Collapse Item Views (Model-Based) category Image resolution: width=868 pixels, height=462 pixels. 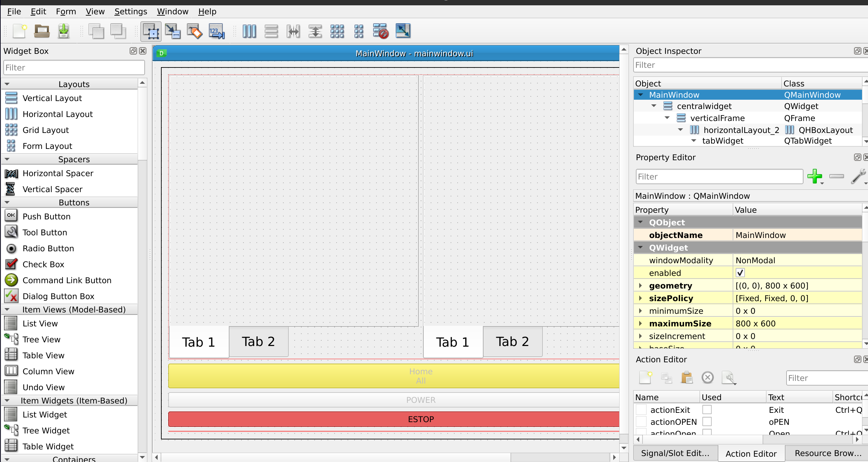7,309
